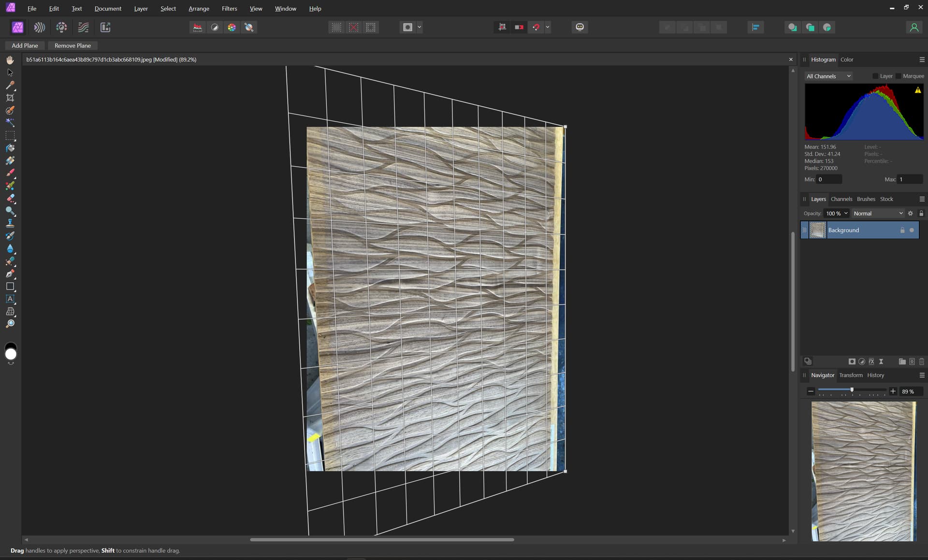Open the Normal blend mode dropdown
928x560 pixels.
coord(878,214)
